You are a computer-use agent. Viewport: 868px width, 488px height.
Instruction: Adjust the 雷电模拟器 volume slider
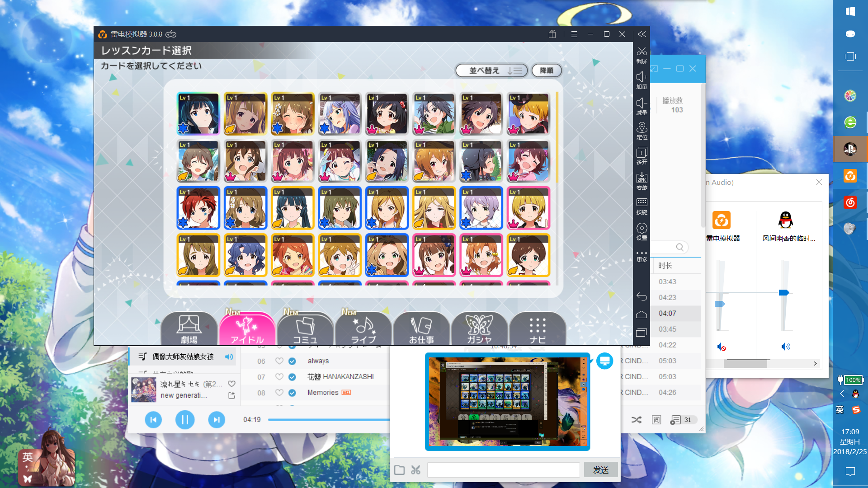point(720,304)
